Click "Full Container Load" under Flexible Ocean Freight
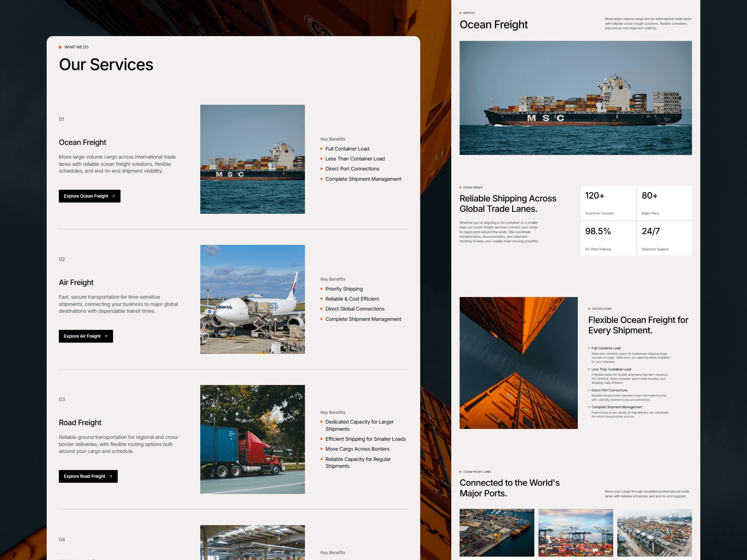 click(606, 348)
